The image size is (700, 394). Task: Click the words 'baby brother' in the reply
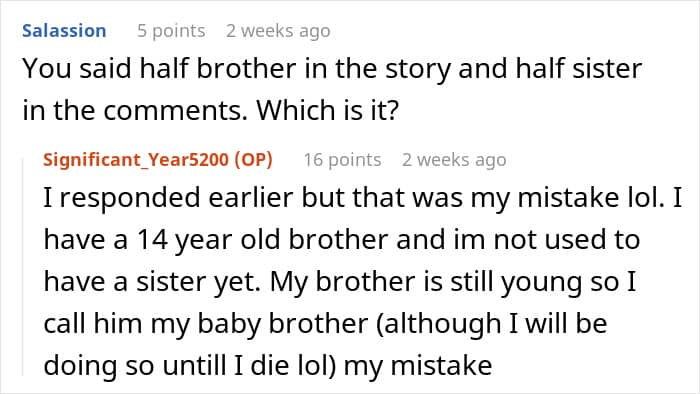point(283,323)
